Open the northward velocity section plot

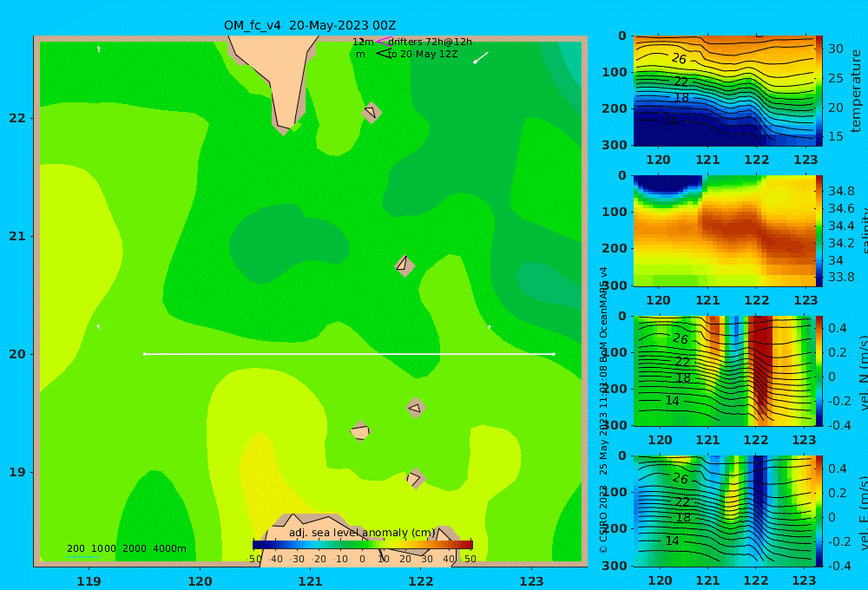(724, 370)
